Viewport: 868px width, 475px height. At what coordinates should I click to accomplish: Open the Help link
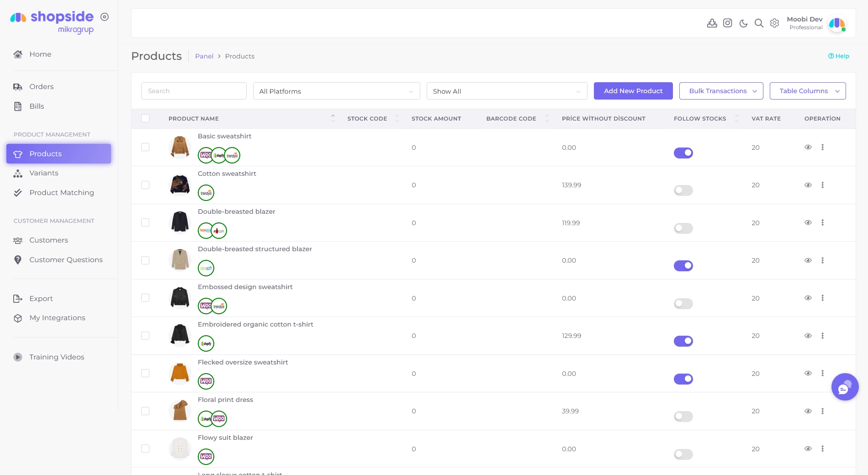tap(839, 56)
